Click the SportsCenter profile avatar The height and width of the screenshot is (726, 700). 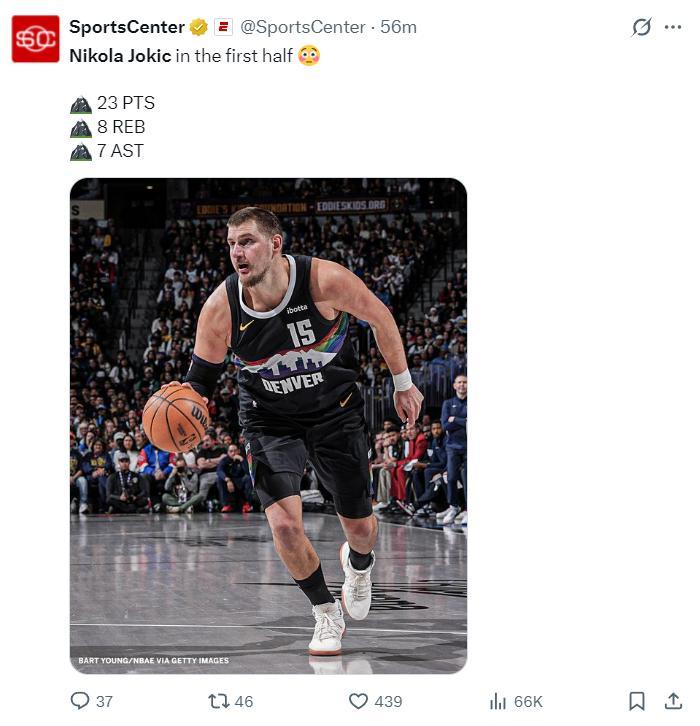[x=35, y=39]
